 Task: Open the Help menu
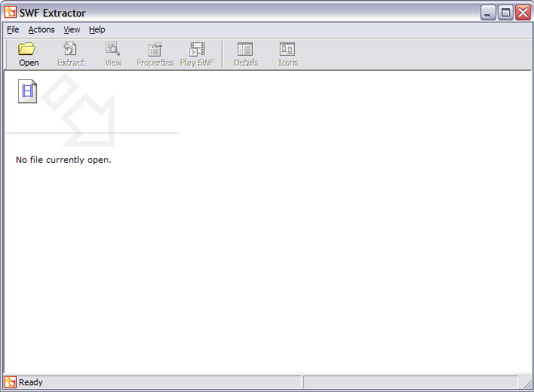tap(97, 29)
